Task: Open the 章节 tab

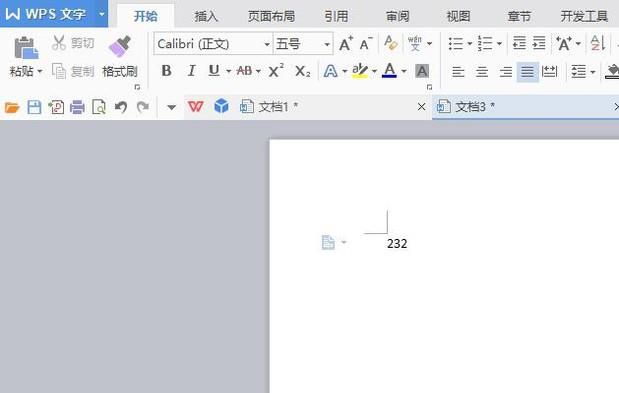Action: [x=519, y=16]
